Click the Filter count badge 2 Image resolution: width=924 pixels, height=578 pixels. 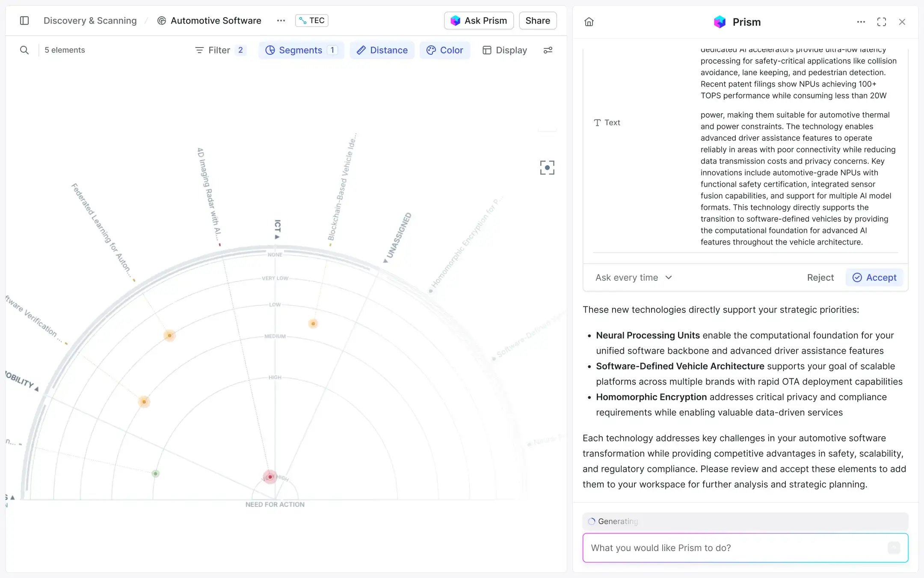pos(240,50)
